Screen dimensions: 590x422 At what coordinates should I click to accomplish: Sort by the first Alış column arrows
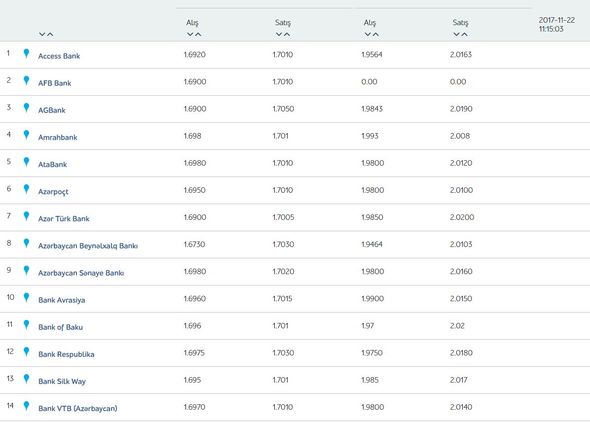[194, 34]
